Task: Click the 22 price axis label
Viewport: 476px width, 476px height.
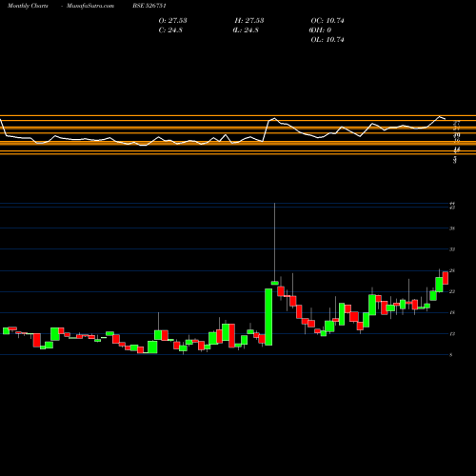Action: click(452, 291)
